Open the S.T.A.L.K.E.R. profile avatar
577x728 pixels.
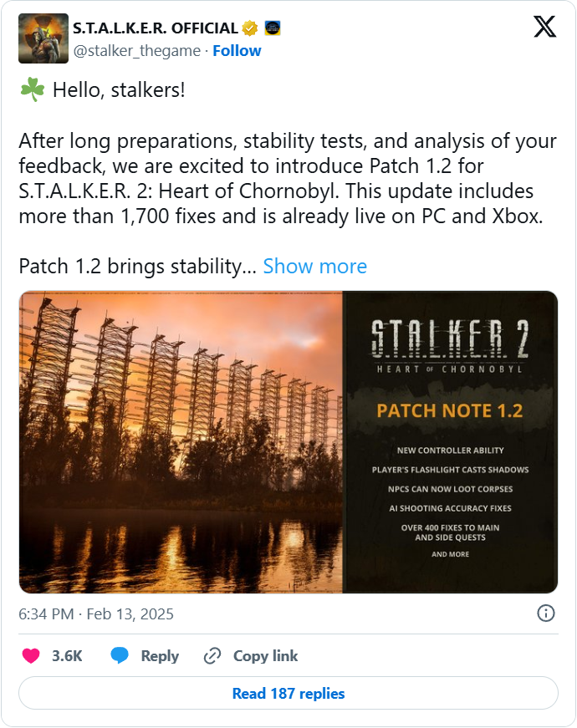click(x=43, y=38)
